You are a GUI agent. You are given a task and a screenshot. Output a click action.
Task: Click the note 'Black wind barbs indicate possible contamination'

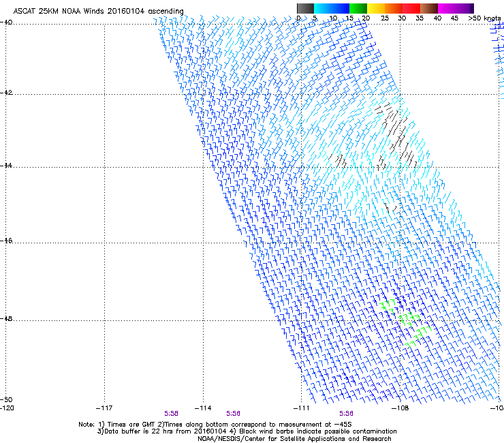318,431
